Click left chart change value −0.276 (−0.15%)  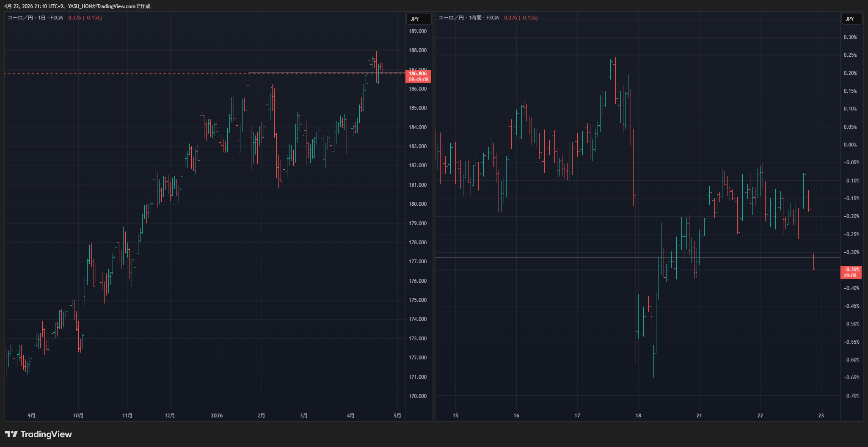(x=84, y=18)
